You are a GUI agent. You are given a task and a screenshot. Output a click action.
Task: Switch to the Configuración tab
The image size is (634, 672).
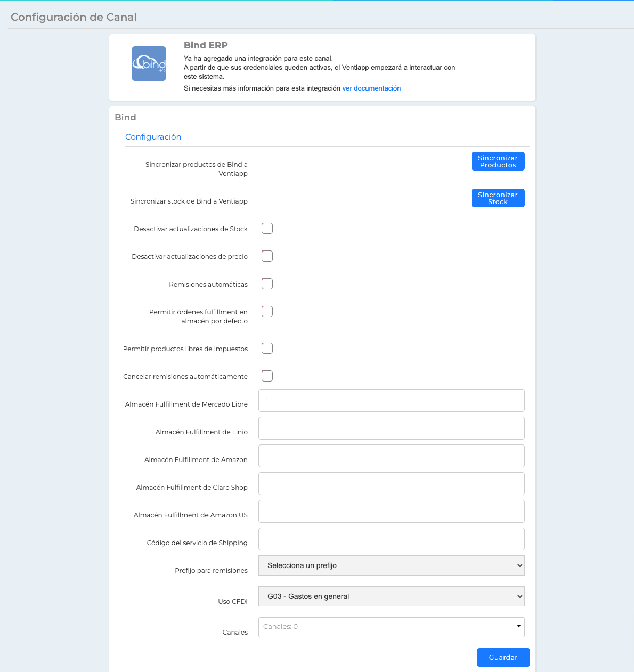point(153,137)
